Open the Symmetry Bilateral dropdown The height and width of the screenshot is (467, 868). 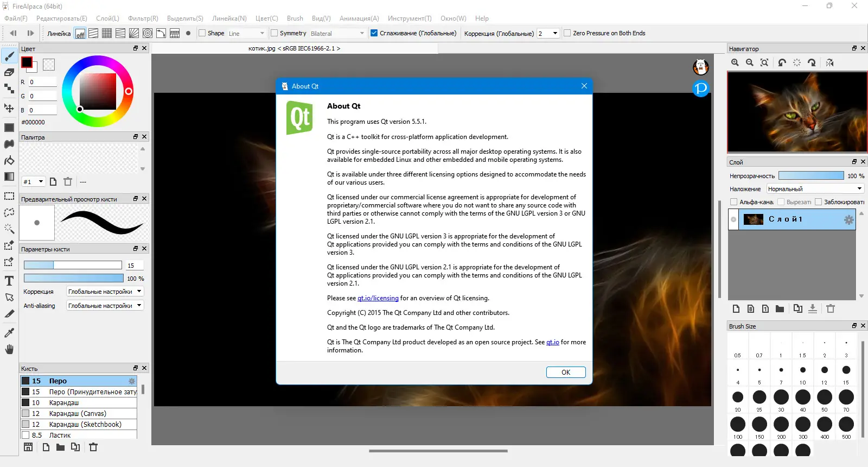(337, 33)
